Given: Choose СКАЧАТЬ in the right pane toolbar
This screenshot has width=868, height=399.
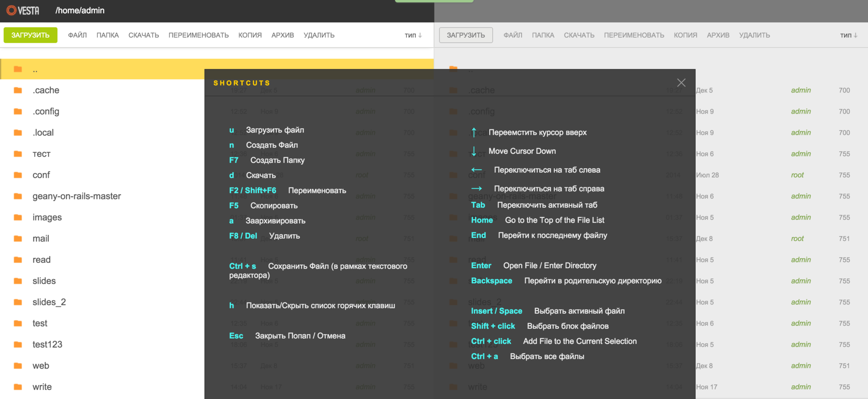Looking at the screenshot, I should (x=579, y=35).
